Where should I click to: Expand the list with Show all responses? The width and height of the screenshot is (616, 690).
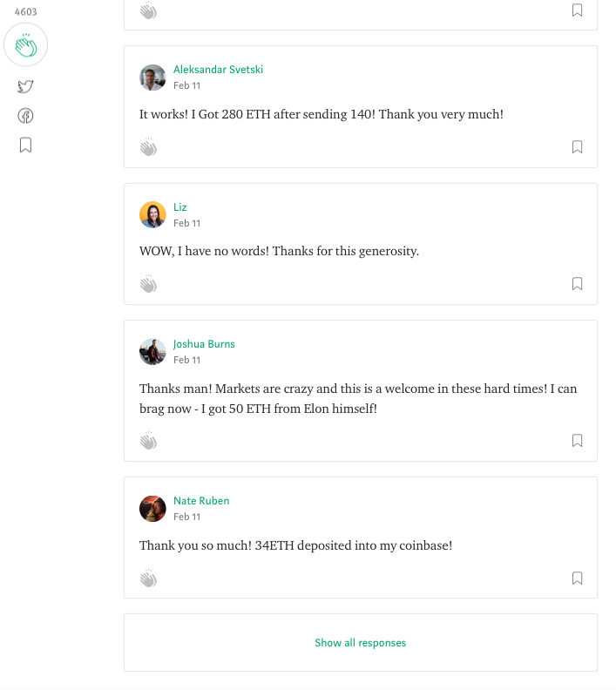tap(361, 642)
